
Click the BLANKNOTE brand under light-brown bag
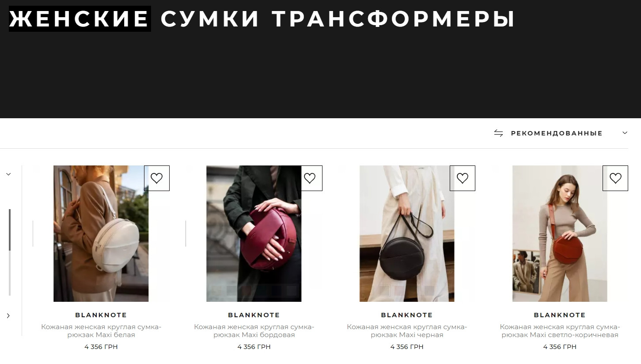[560, 315]
